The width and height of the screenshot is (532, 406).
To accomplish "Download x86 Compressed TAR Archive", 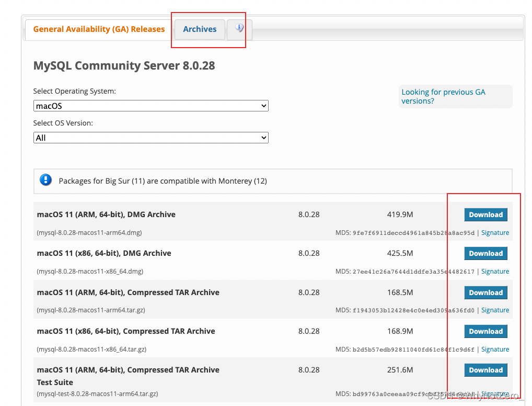I will (485, 331).
